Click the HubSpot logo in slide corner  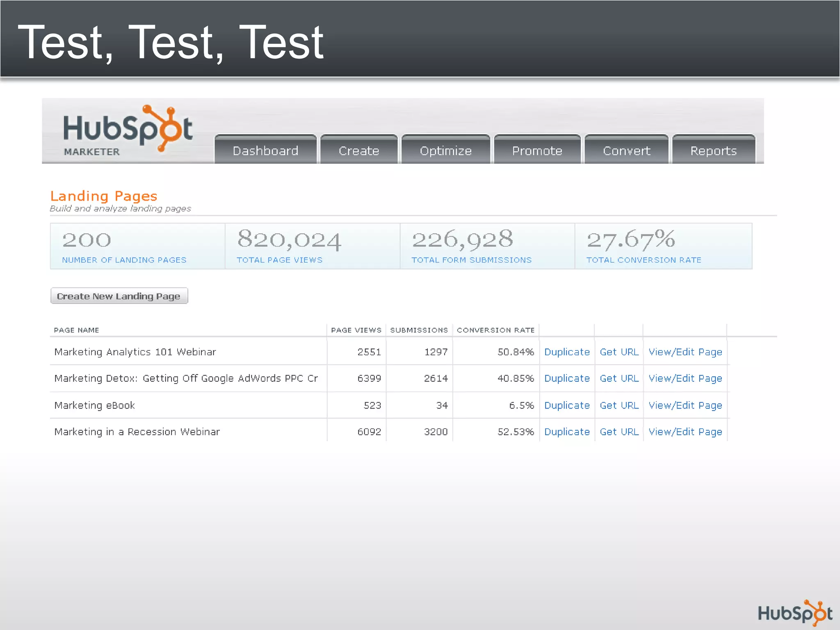pos(795,613)
